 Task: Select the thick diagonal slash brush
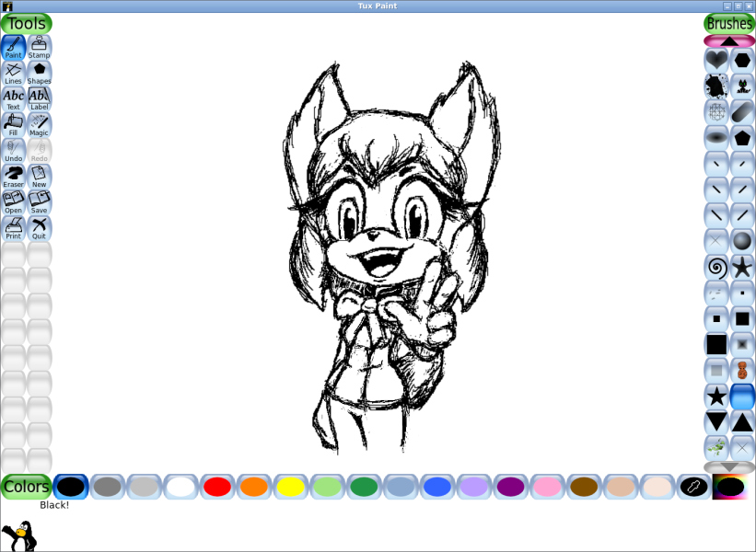pyautogui.click(x=742, y=112)
